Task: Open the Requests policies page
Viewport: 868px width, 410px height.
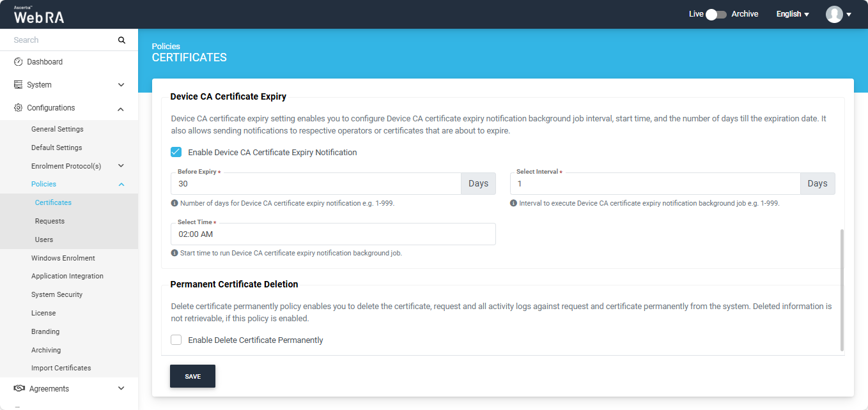Action: [x=50, y=221]
